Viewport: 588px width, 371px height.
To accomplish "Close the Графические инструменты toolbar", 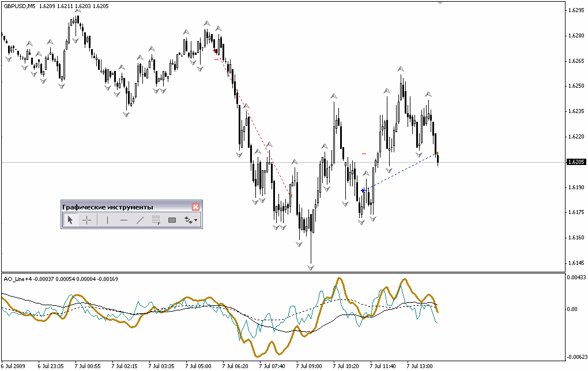I will click(196, 207).
